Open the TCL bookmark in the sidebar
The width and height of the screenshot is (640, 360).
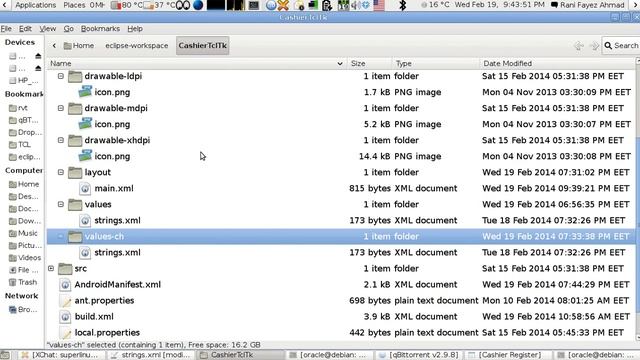[x=20, y=145]
